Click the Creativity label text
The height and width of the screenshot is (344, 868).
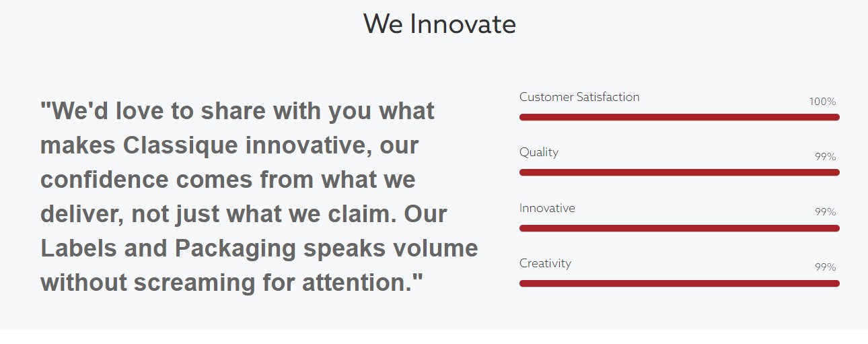545,264
